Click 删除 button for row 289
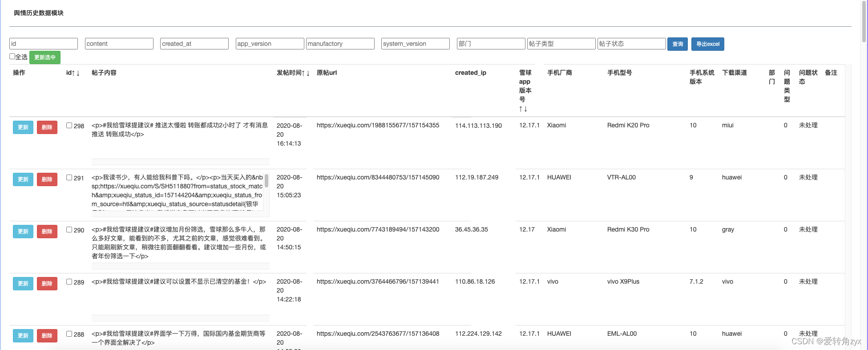Screen dimensions: 868x350 pos(47,284)
